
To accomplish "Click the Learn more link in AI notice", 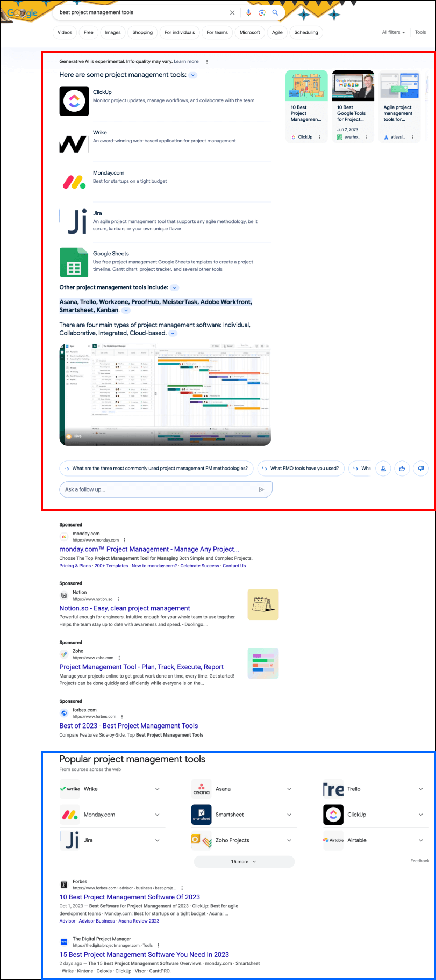I will pos(186,62).
